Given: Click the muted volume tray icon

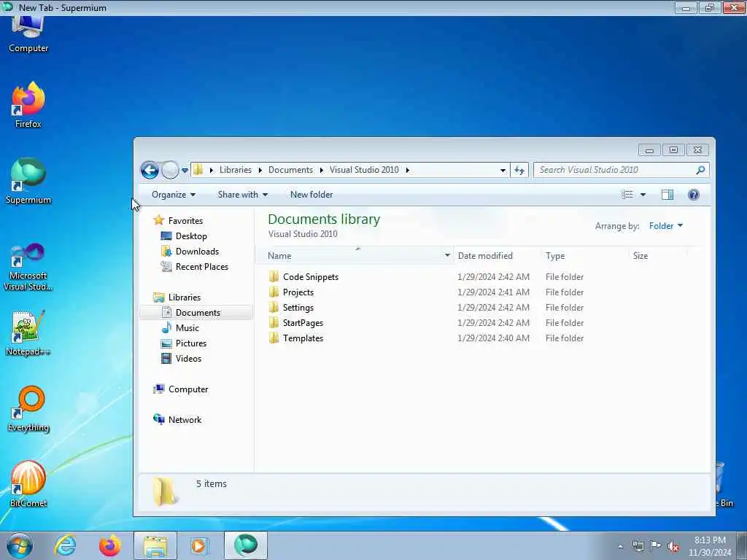Looking at the screenshot, I should [x=673, y=546].
